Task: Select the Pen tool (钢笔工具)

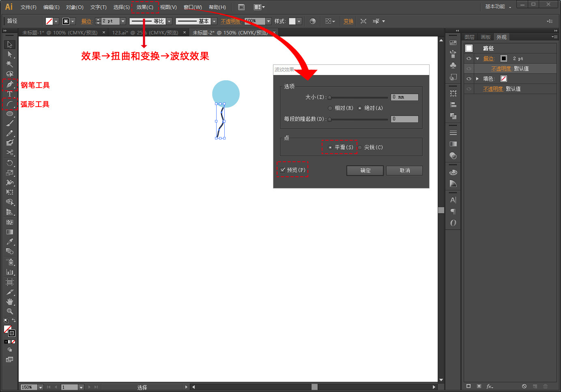Action: coord(10,84)
